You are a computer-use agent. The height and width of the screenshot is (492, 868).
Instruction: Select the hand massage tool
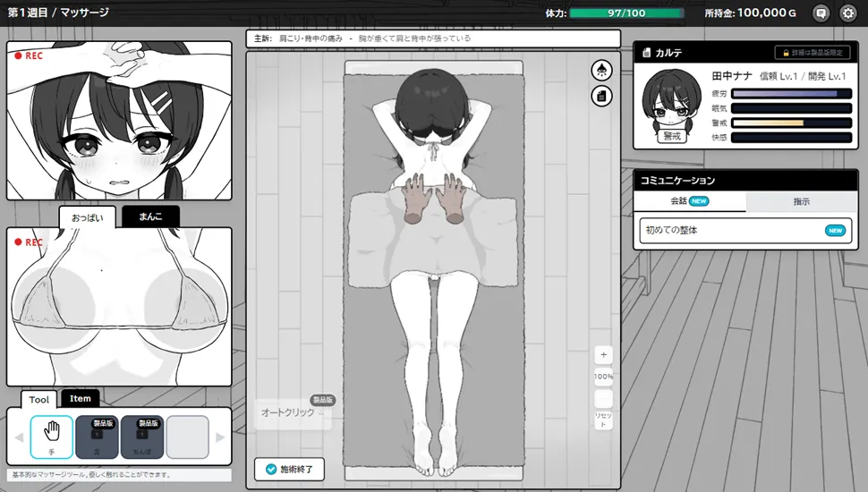52,437
